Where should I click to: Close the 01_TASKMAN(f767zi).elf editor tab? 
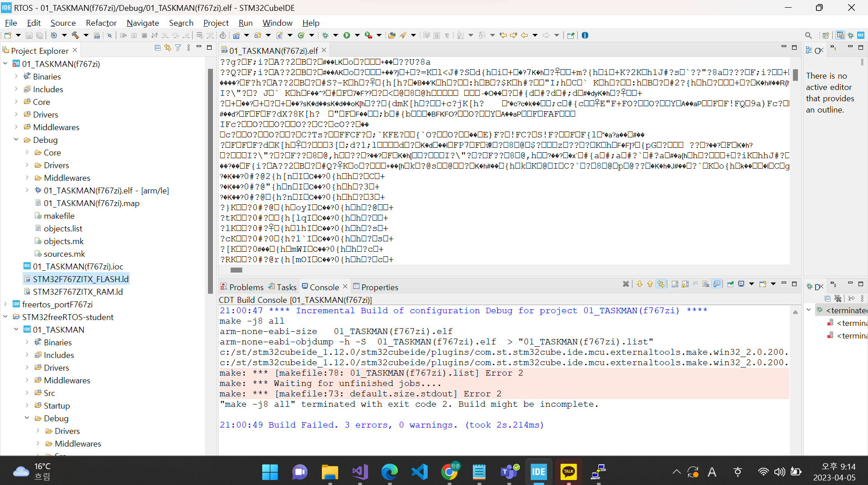point(324,50)
